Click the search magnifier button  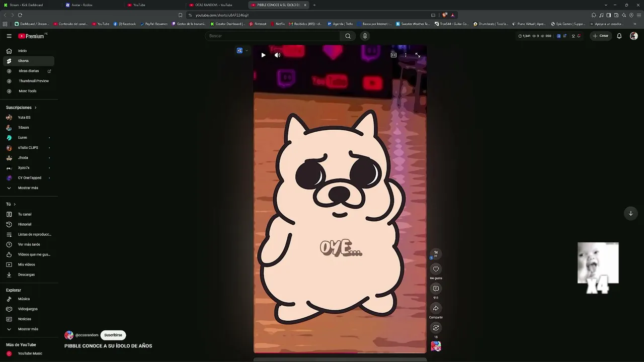[x=348, y=36]
